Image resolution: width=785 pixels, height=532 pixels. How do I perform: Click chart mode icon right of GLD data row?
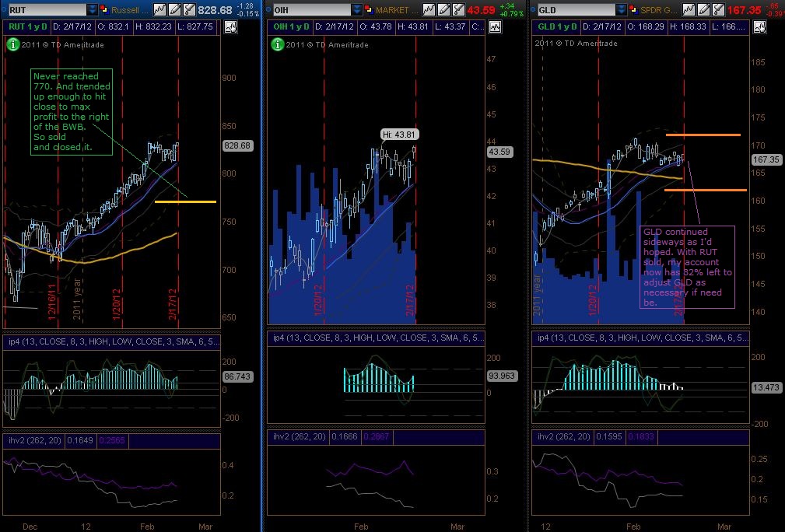tap(760, 27)
